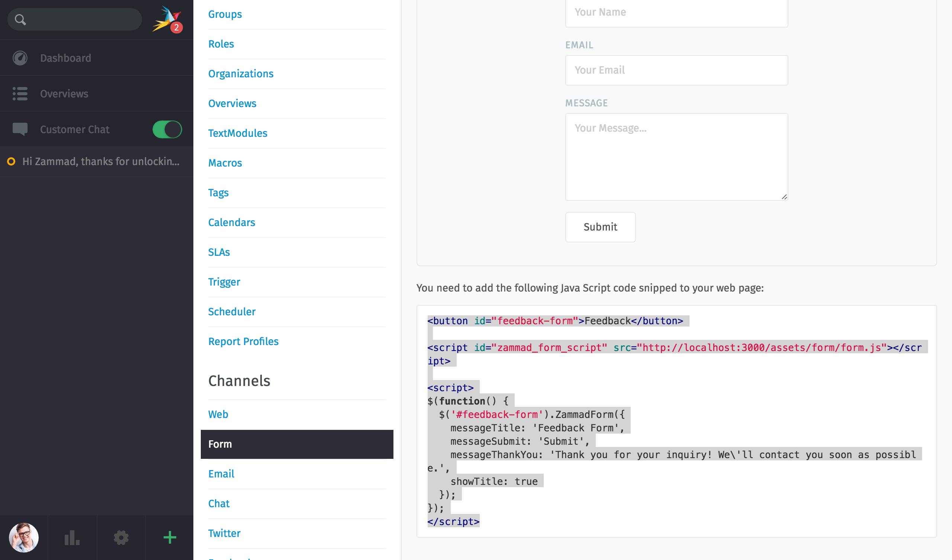Focus the sidebar search field
Screen dimensions: 952x560
pos(75,20)
